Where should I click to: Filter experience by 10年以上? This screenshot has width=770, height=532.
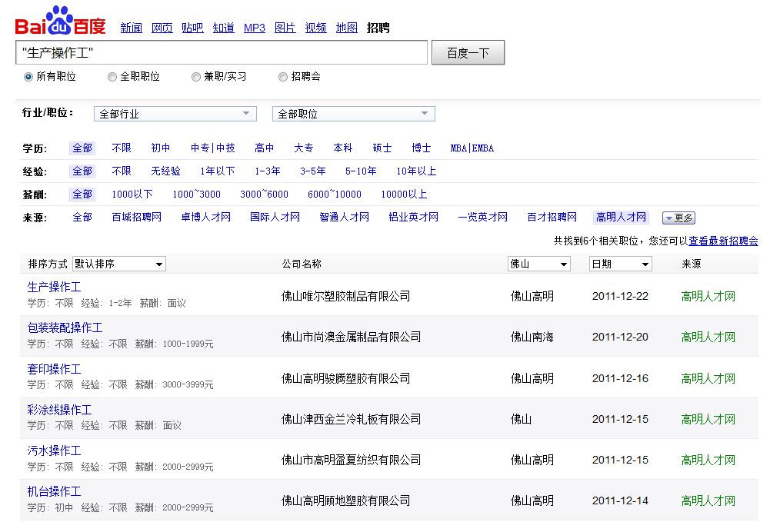tap(416, 171)
